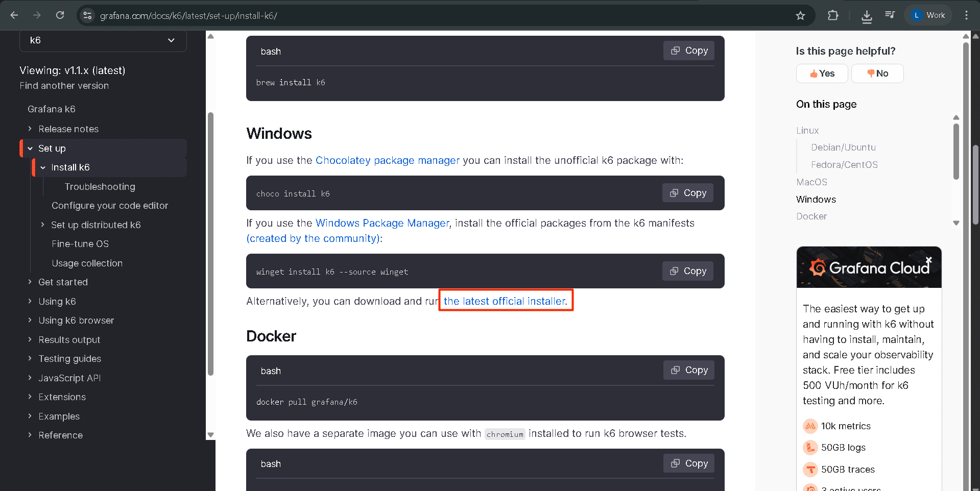Follow the Chocolatey package manager link

(387, 160)
